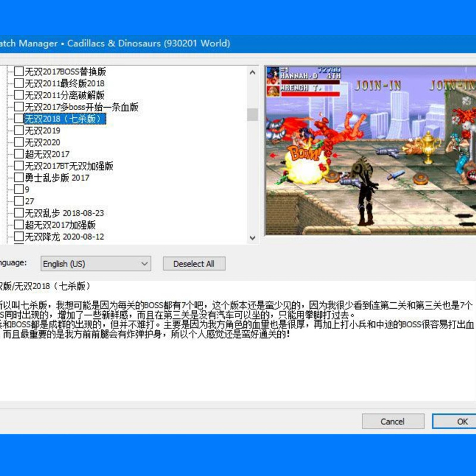The image size is (476, 476).
Task: Click the Deselect All button
Action: [194, 264]
